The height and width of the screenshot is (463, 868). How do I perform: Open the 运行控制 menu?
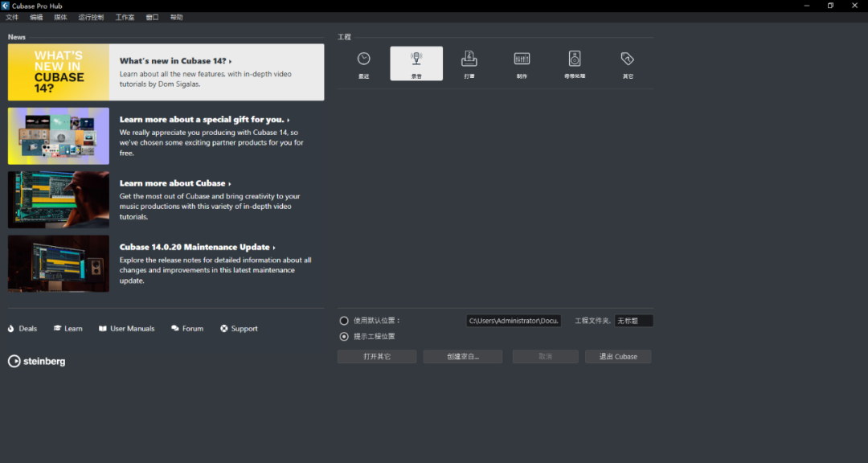point(91,17)
